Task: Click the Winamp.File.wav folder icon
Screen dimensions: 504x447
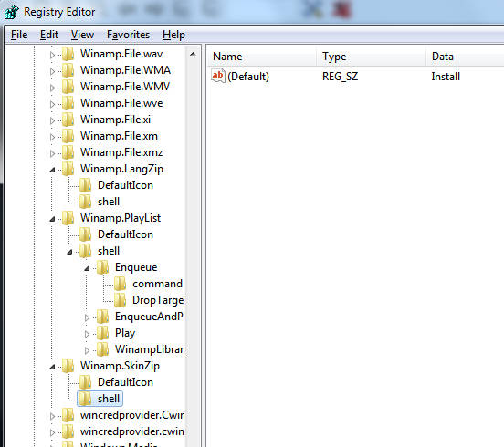Action: 68,54
